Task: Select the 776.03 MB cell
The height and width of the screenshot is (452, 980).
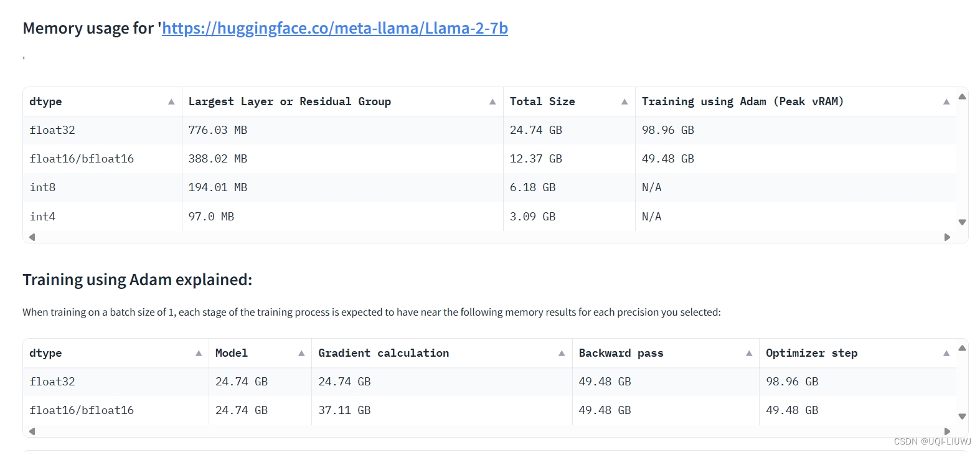Action: 342,130
